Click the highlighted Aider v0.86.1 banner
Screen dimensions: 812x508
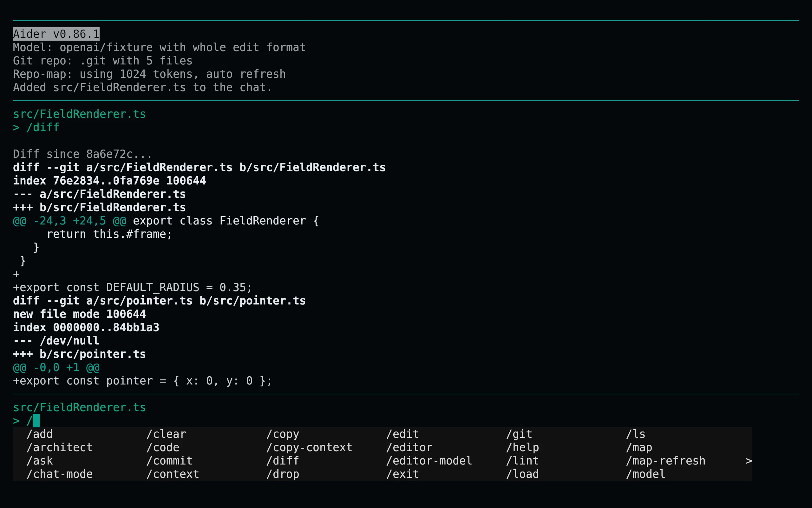click(x=56, y=34)
